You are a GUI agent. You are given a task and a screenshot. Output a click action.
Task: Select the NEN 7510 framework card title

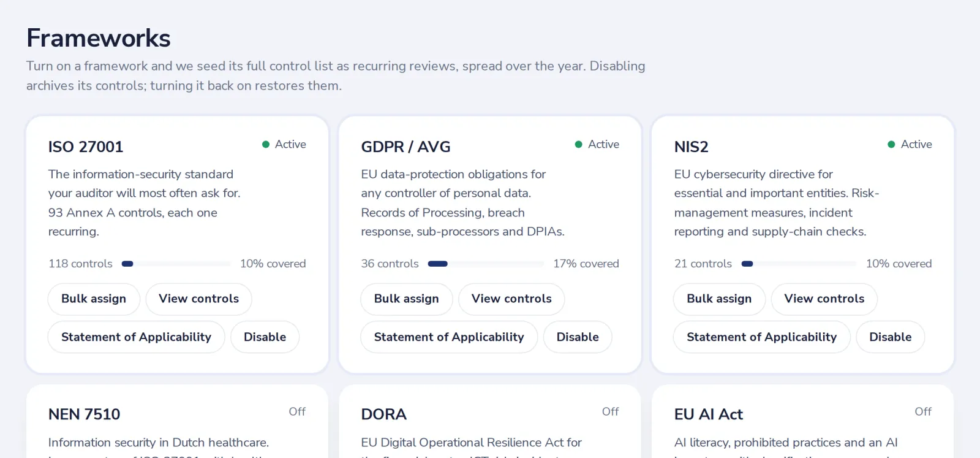(x=85, y=414)
